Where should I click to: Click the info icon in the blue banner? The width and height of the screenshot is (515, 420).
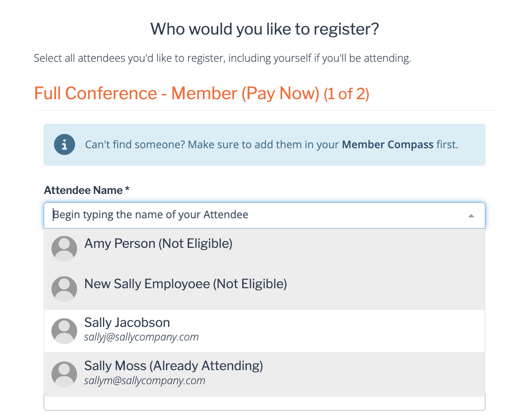point(64,145)
